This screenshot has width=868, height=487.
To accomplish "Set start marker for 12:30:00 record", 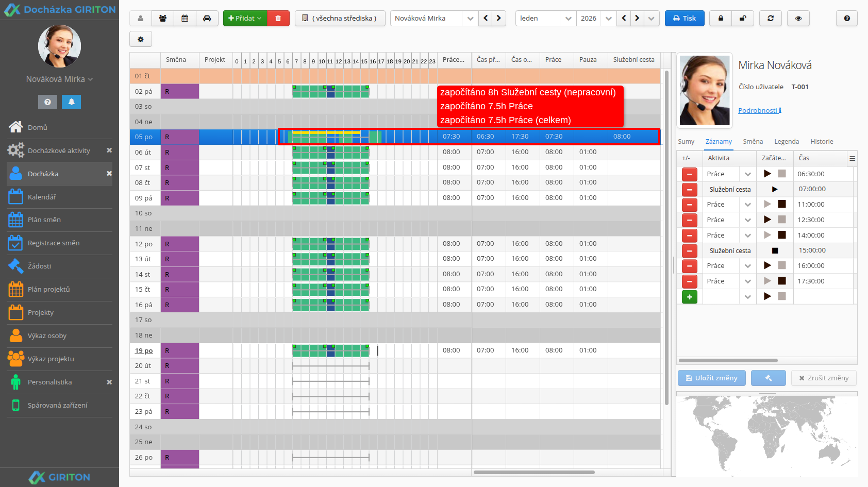I will (x=767, y=220).
